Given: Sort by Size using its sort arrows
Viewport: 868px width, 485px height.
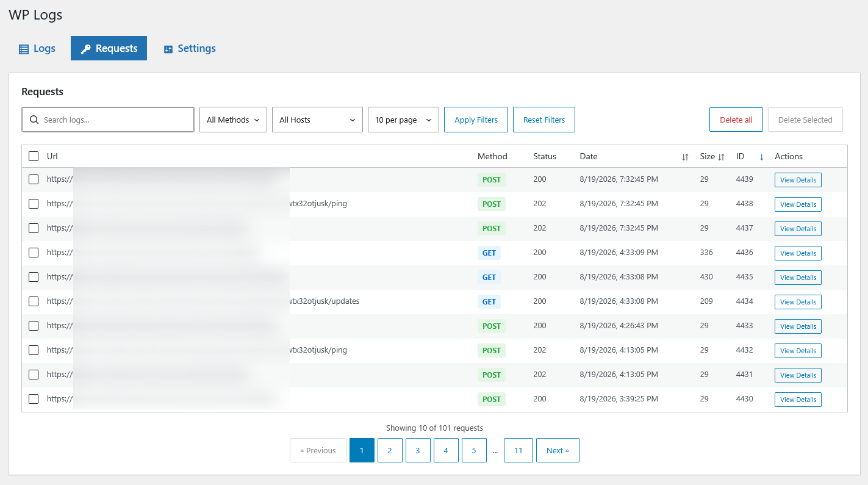Looking at the screenshot, I should pos(721,157).
